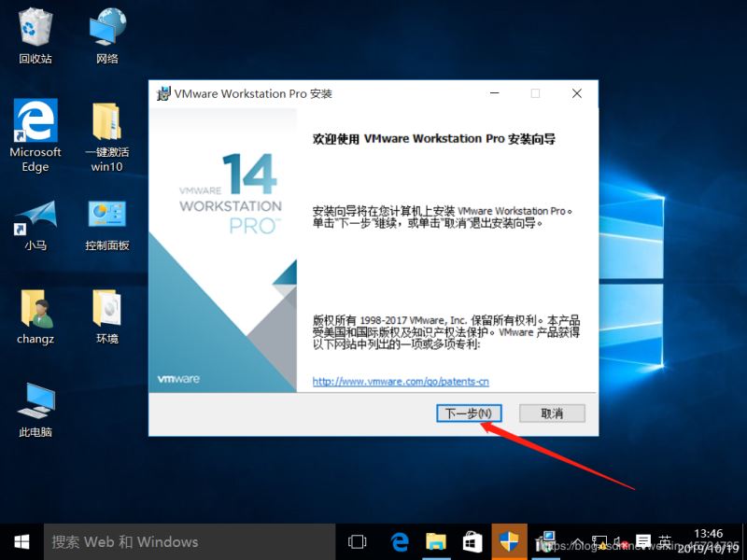747x560 pixels.
Task: Open the Windows Store from the taskbar
Action: (x=472, y=540)
